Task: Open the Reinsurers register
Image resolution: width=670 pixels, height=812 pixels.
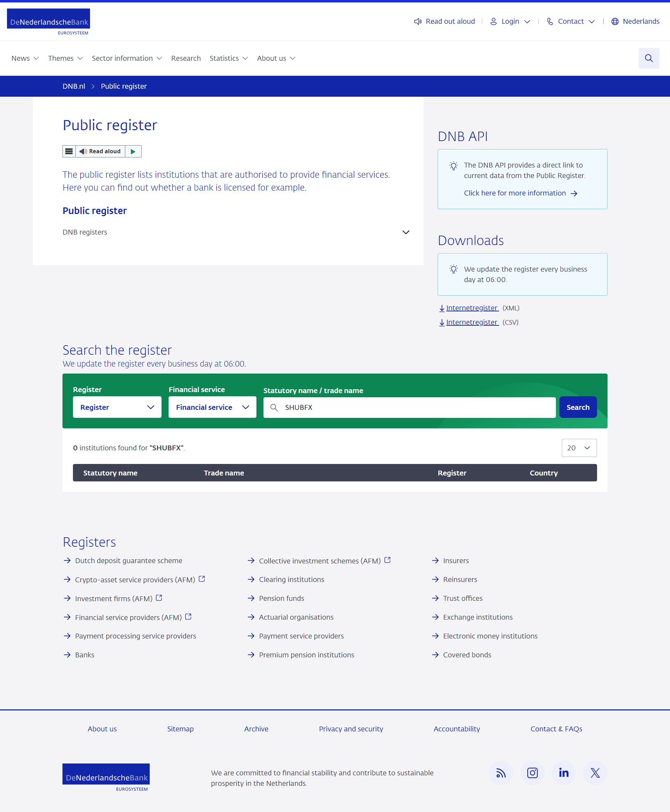Action: point(460,579)
